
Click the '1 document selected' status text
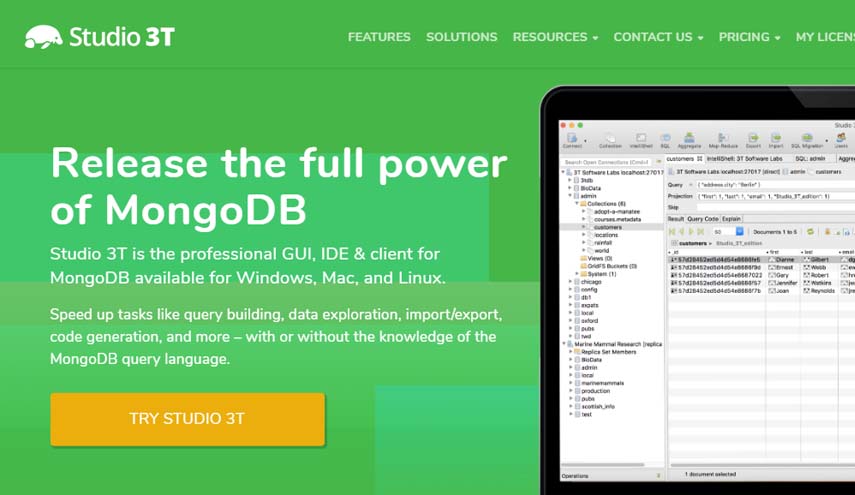coord(710,474)
